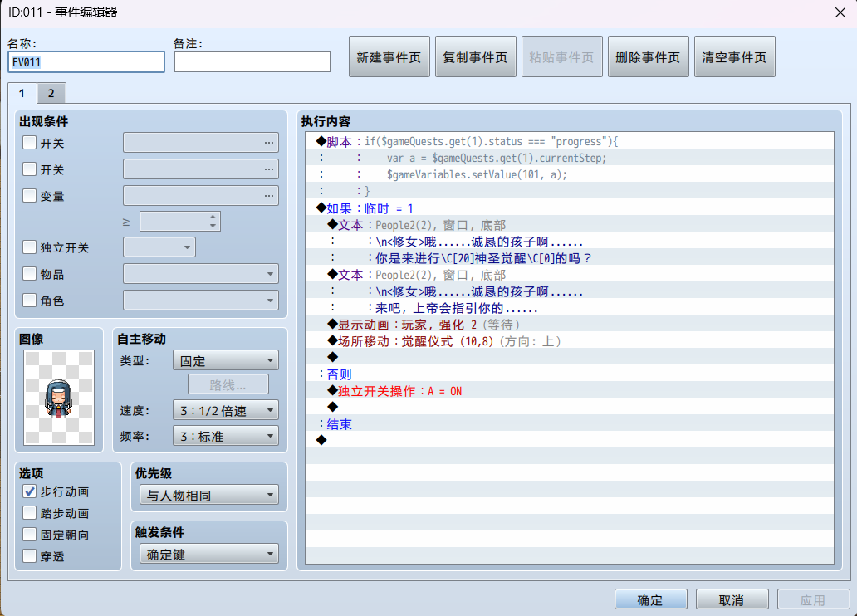857x616 pixels.
Task: Open the 独立开关 self switch dropdown
Action: coord(159,247)
